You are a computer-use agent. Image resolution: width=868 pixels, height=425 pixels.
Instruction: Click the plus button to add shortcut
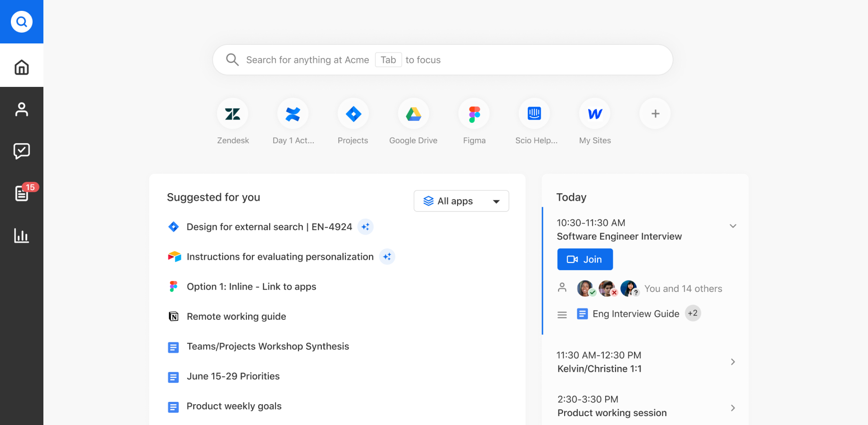coord(655,114)
